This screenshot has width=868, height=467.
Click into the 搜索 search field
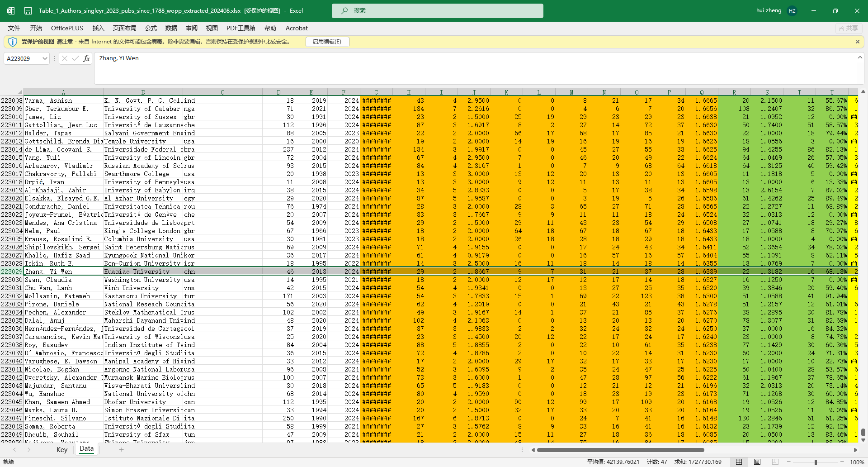click(438, 11)
